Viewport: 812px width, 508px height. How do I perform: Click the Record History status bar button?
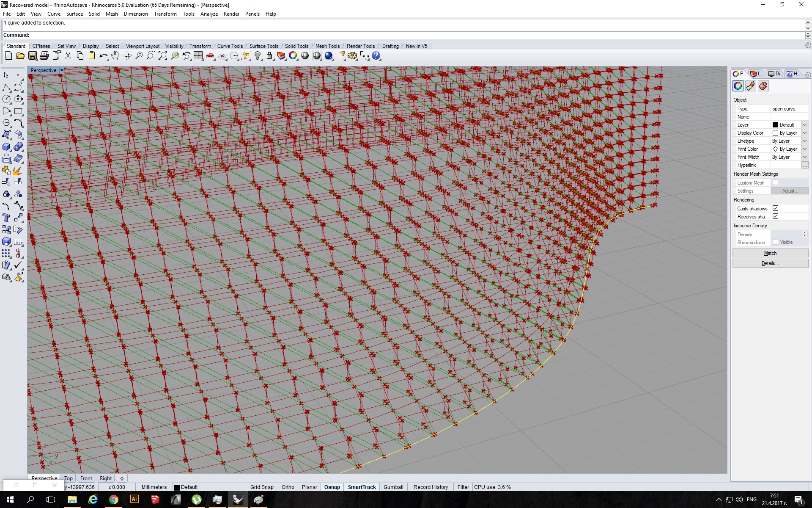(x=431, y=487)
